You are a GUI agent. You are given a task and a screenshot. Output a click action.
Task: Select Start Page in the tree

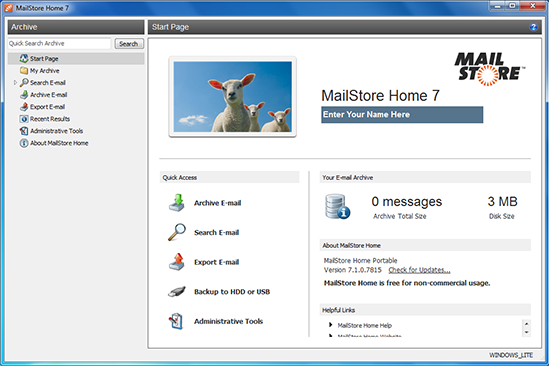point(44,58)
